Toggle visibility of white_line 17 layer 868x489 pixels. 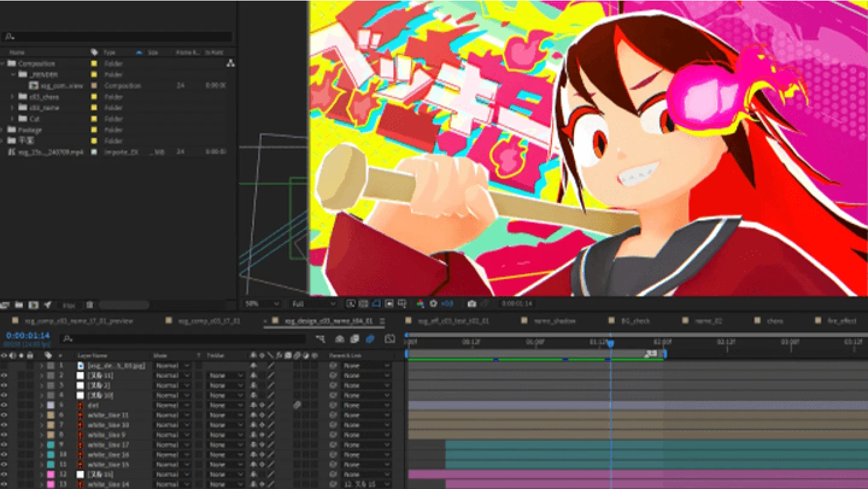pos(4,444)
